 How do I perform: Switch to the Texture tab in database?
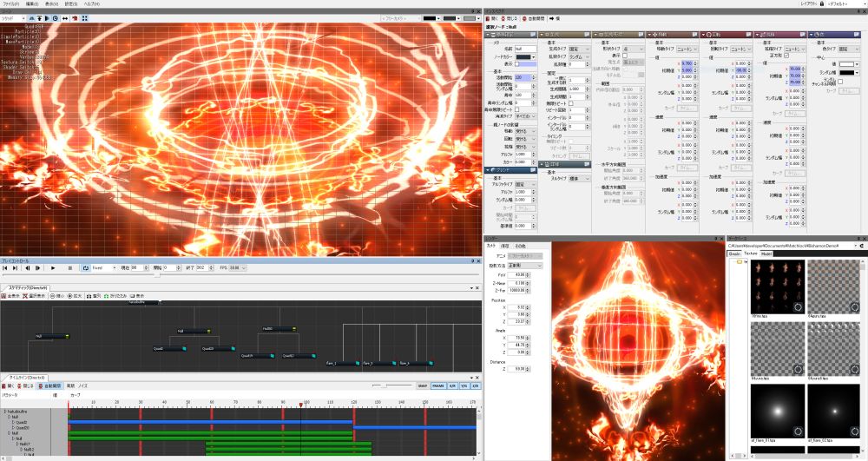[751, 254]
